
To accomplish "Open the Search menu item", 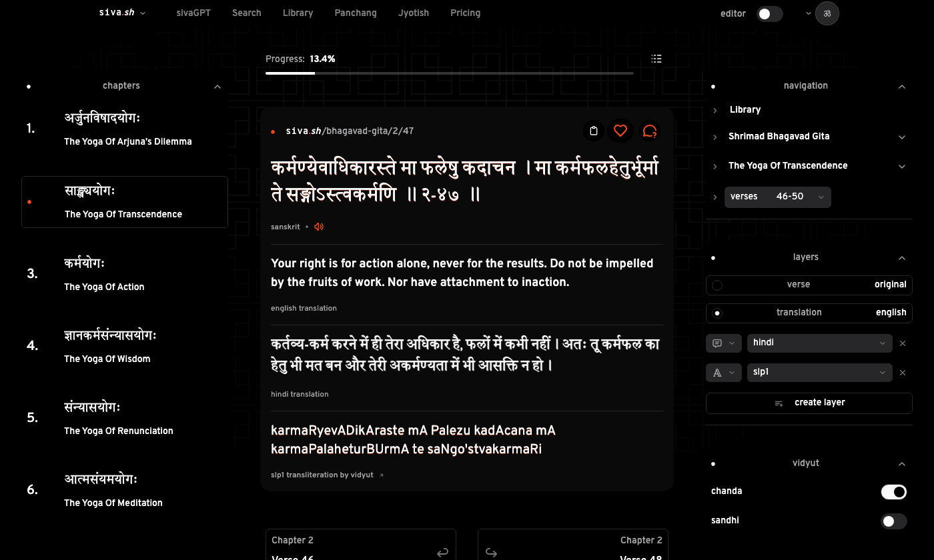I will (247, 13).
